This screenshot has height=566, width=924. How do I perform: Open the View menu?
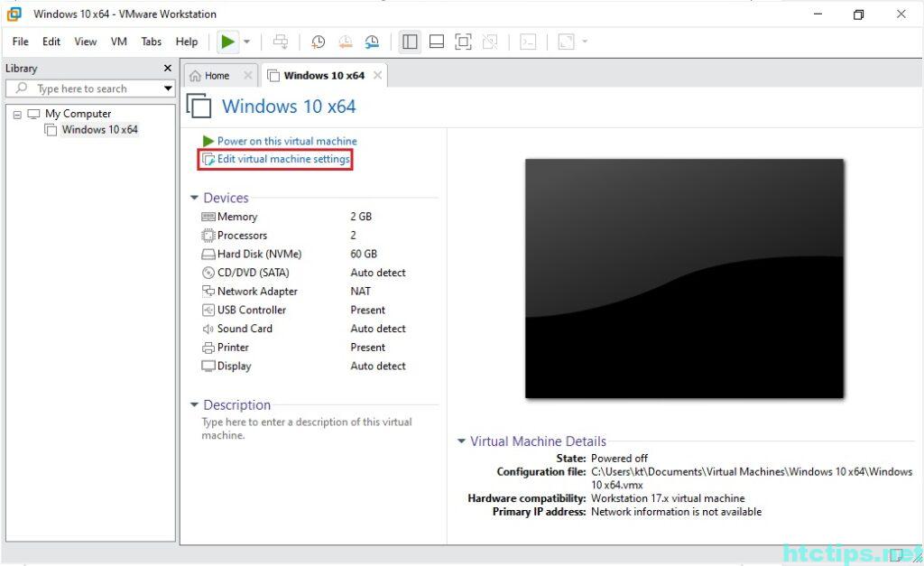pos(86,42)
